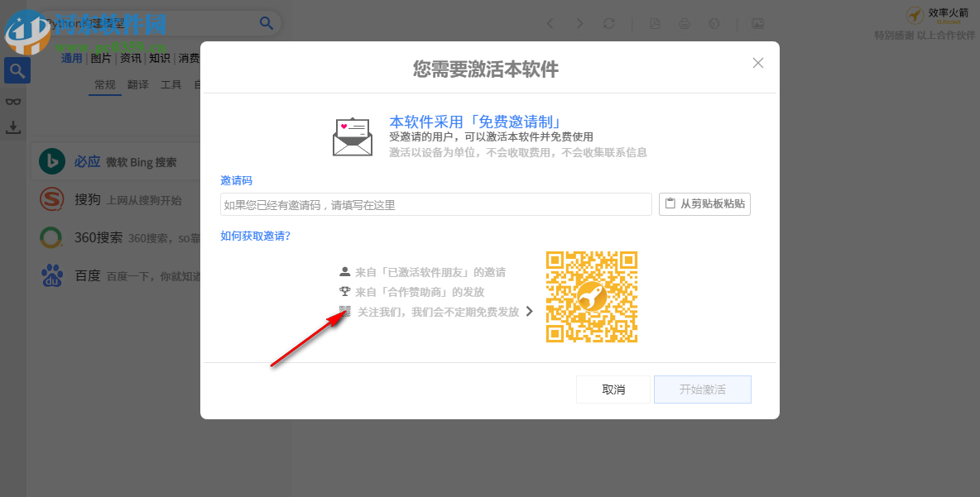Go forward with the right arrow
Image resolution: width=980 pixels, height=497 pixels.
(x=579, y=24)
